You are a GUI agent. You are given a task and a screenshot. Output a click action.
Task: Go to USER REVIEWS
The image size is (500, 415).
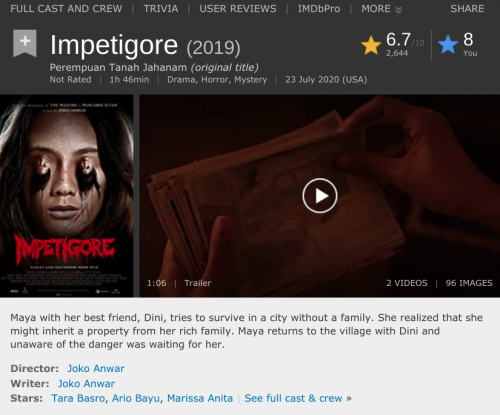(238, 9)
